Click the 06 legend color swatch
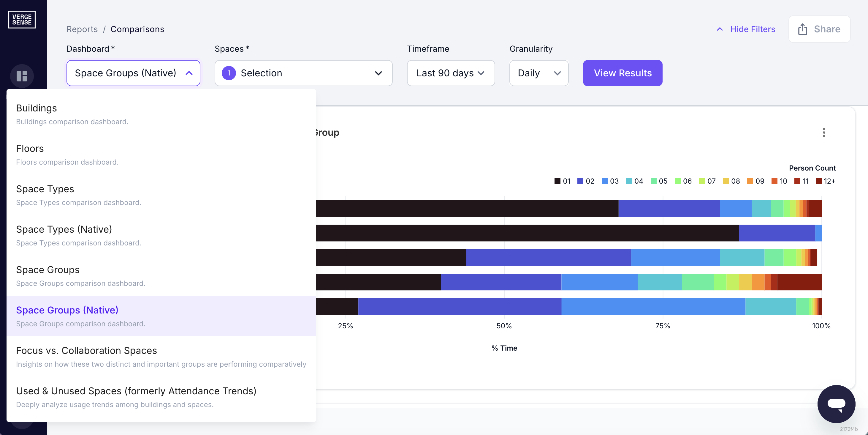Image resolution: width=868 pixels, height=435 pixels. (x=678, y=182)
